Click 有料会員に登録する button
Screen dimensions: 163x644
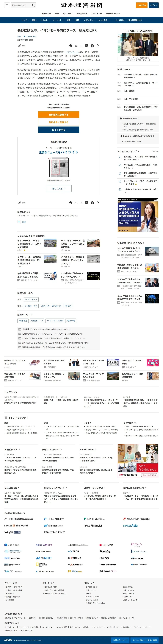tap(59, 115)
